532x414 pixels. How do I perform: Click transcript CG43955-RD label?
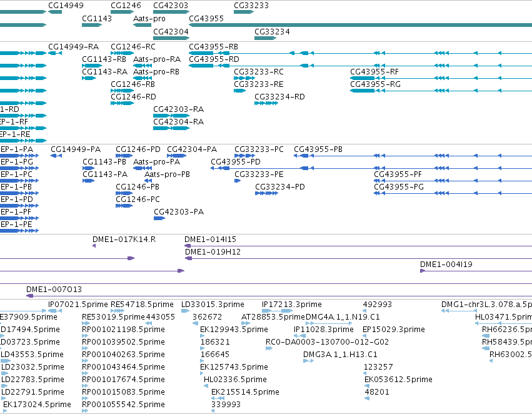point(214,59)
